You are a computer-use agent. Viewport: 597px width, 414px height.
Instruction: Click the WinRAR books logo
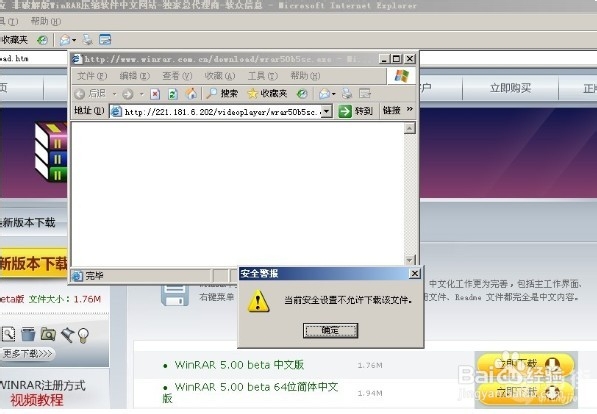pos(51,152)
